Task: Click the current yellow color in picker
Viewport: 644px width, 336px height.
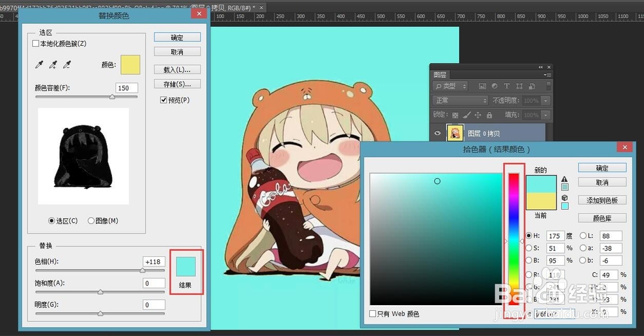Action: coord(542,201)
